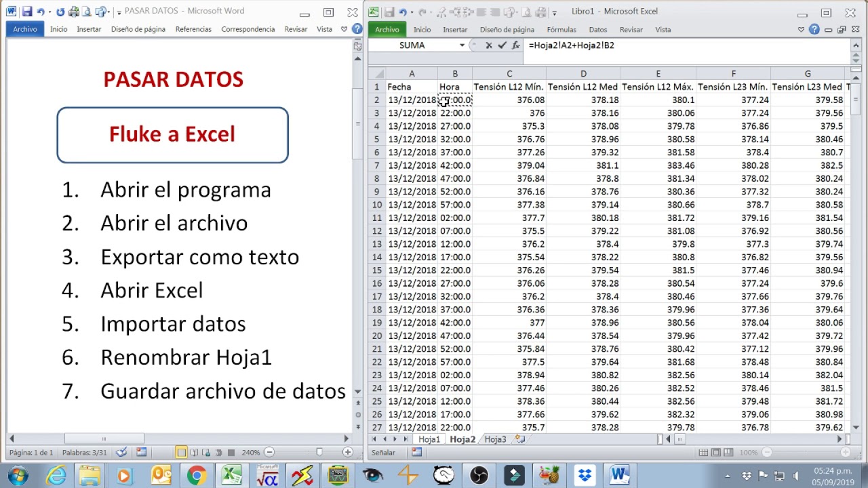Open Excel from Windows taskbar
The width and height of the screenshot is (868, 488).
point(231,476)
